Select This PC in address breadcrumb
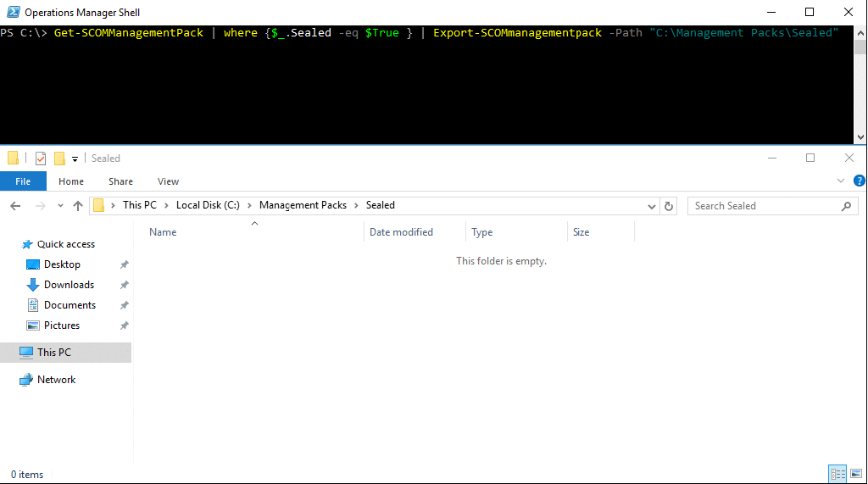 tap(140, 205)
